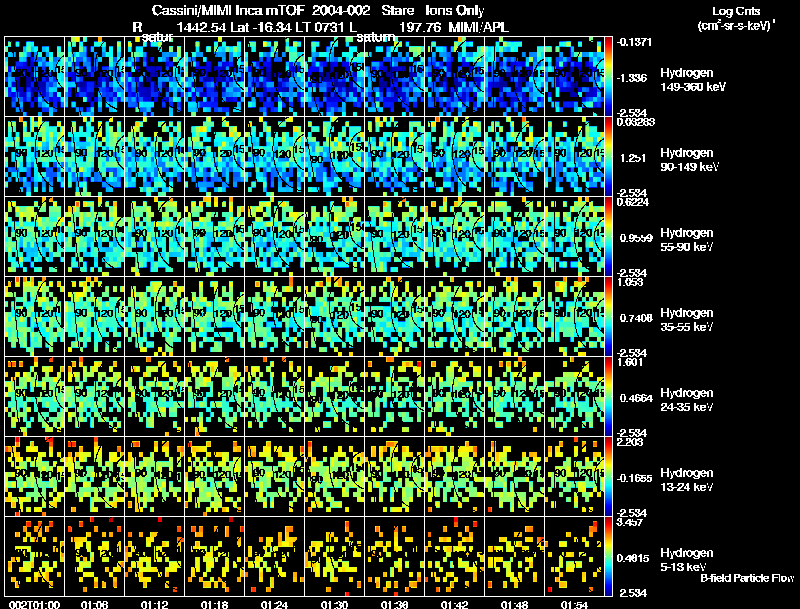This screenshot has height=609, width=800.
Task: Select the 149-360 keV image at 01:00
Action: pyautogui.click(x=35, y=77)
